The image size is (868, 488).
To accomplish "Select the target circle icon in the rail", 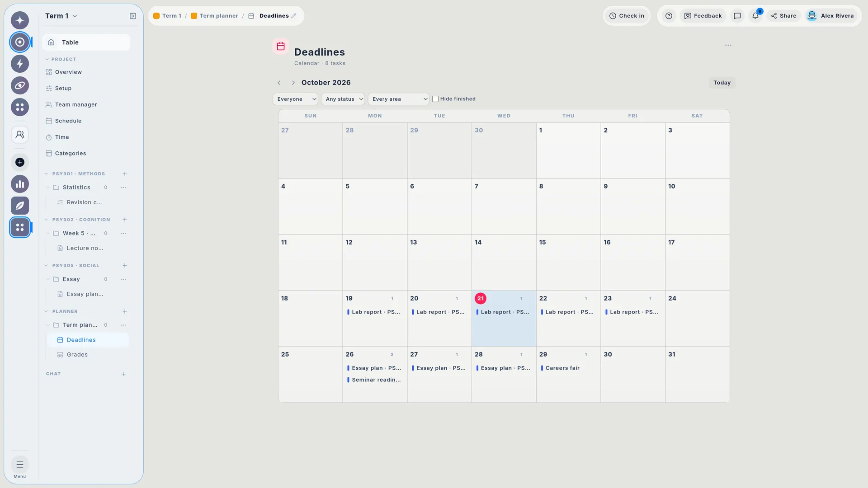I will (x=20, y=42).
